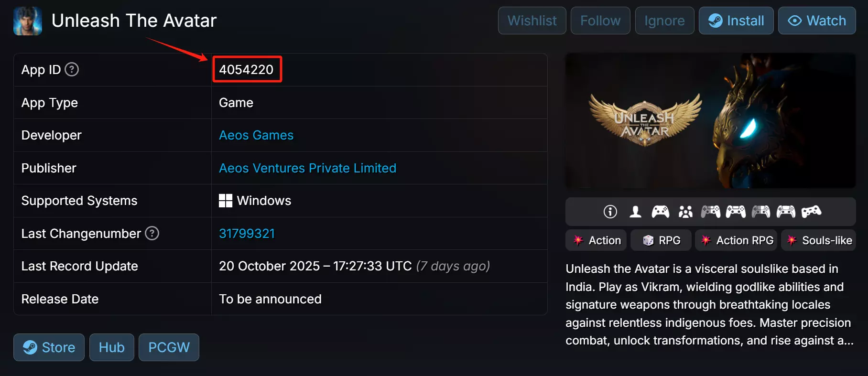Open the Steam Store page link

49,347
